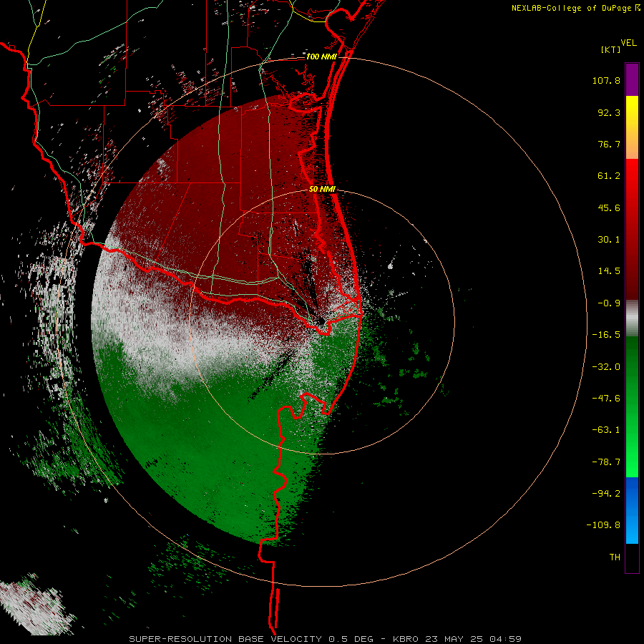Click the blue color bar segment
Image resolution: width=644 pixels, height=644 pixels.
(x=632, y=510)
